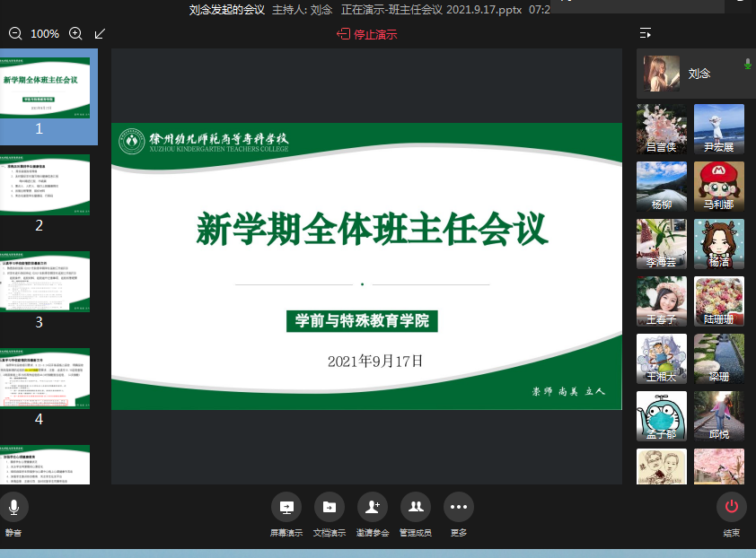
Task: Click the collapse arrow icon beside zoom controls
Action: point(100,34)
